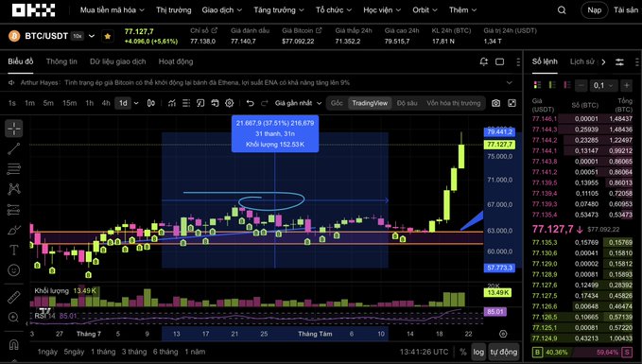Image resolution: width=642 pixels, height=364 pixels.
Task: Show both buy and sell orders view
Action: [537, 85]
